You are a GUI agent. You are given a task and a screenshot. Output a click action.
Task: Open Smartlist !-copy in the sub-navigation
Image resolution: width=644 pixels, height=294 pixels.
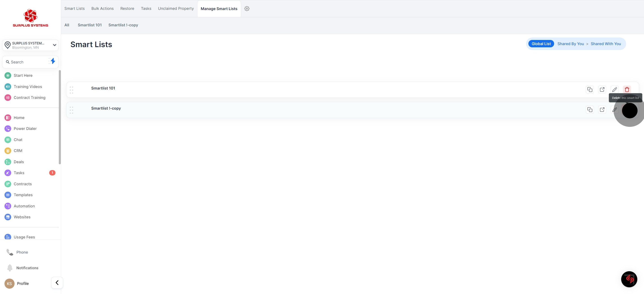click(123, 25)
